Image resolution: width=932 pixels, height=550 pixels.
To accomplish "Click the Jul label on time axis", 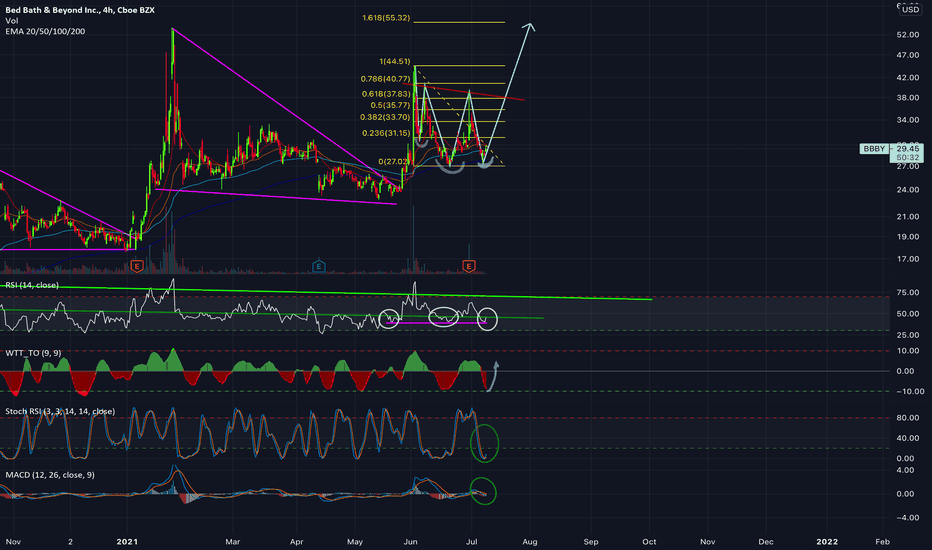I will tap(472, 542).
